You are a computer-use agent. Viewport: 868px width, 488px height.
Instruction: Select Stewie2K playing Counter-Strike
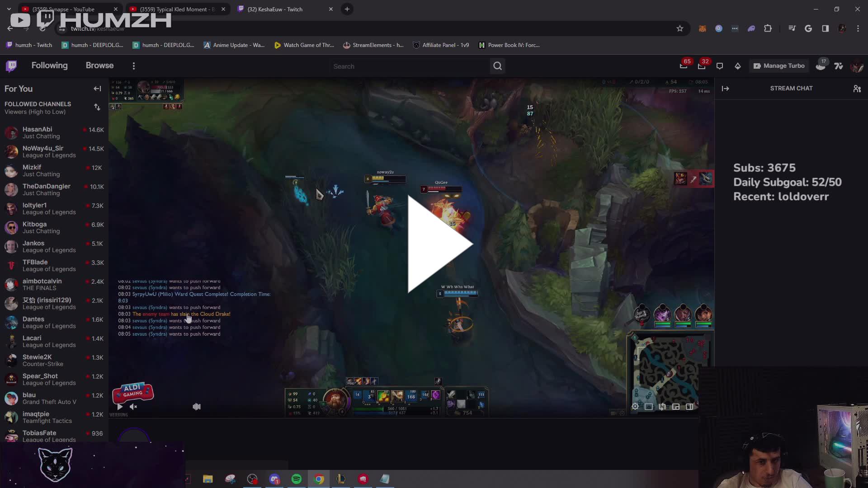click(x=54, y=360)
